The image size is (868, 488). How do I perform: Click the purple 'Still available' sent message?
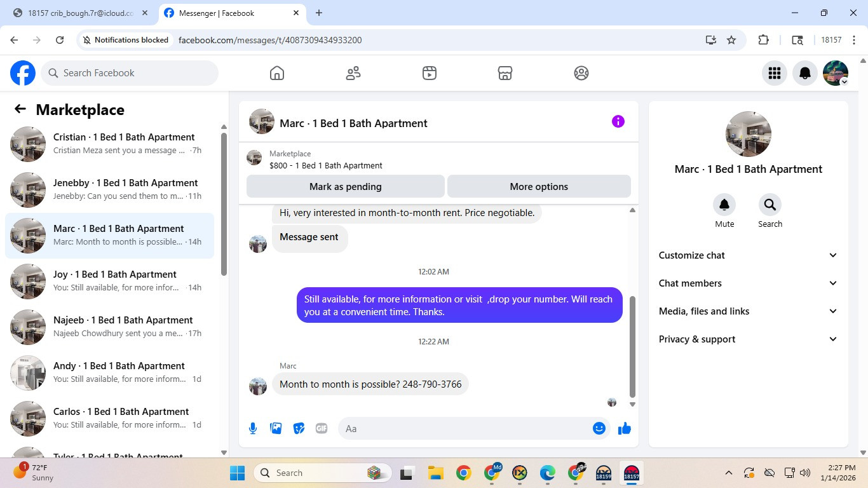click(x=459, y=305)
